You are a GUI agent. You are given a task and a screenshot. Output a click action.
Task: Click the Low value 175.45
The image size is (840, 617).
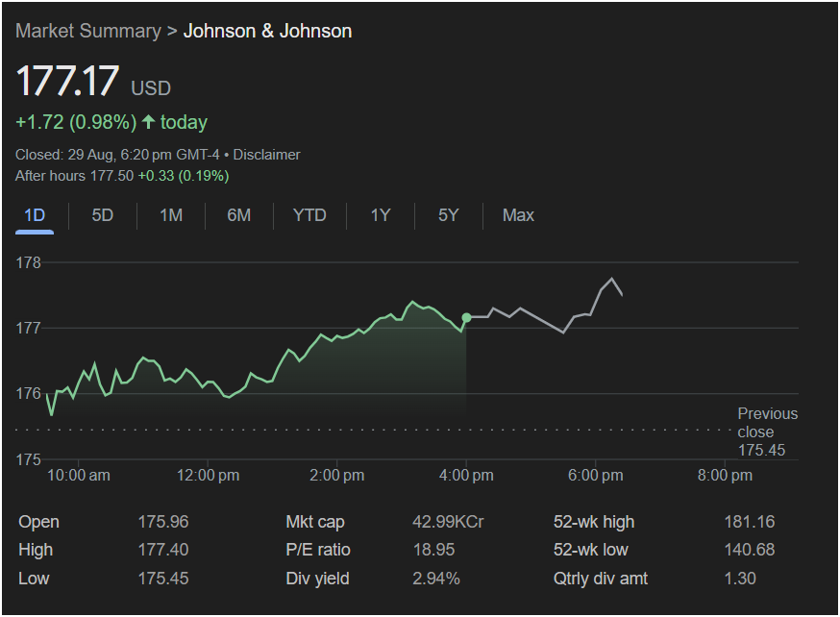(163, 579)
